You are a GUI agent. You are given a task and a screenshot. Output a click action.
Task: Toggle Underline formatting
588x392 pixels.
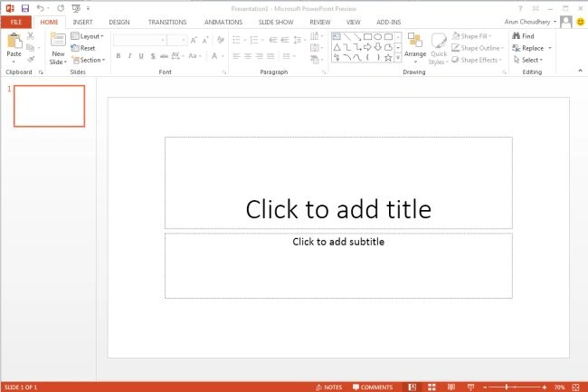click(141, 56)
